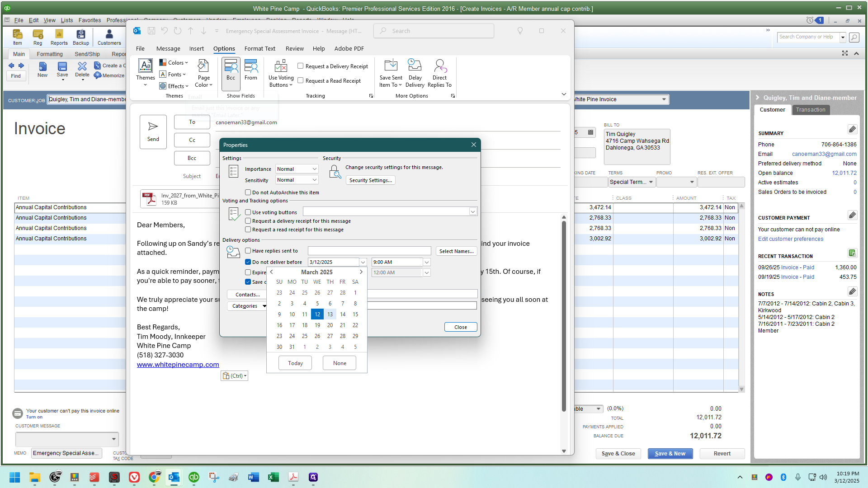Click the Today button in calendar

tap(295, 363)
